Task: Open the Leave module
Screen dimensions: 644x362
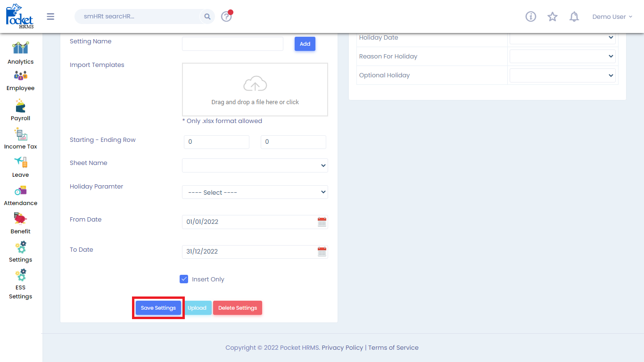Action: [x=20, y=167]
